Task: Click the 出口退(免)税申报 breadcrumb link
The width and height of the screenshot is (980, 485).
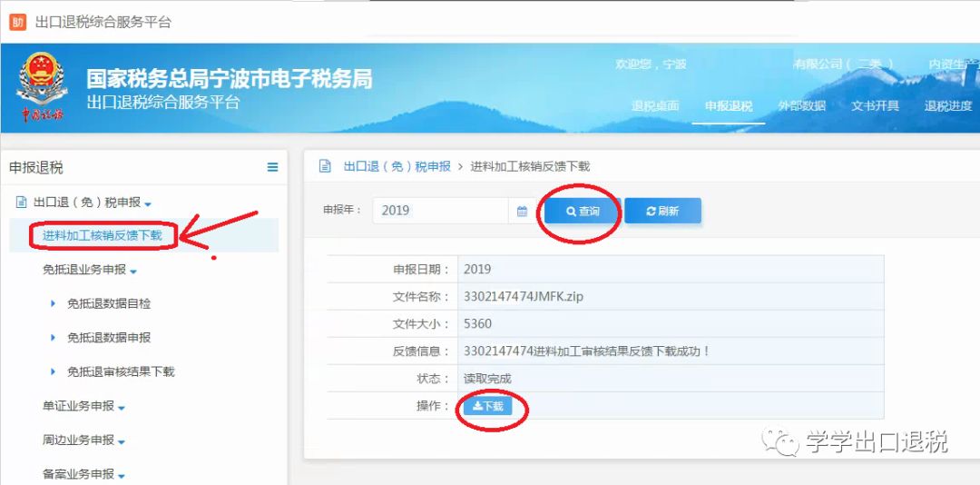Action: pyautogui.click(x=397, y=166)
